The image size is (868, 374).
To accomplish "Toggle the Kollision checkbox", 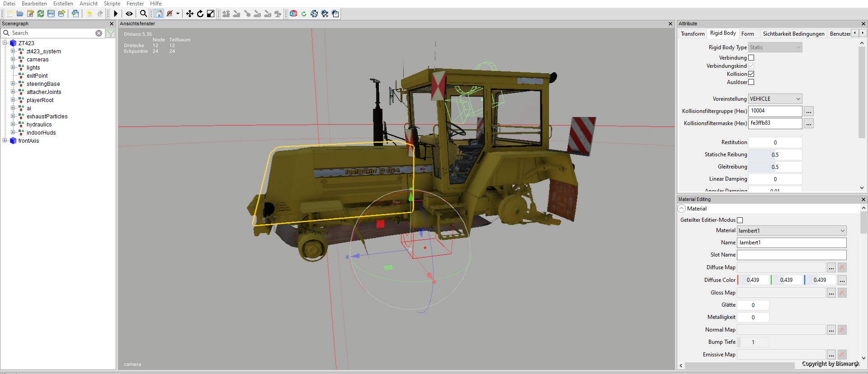I will pyautogui.click(x=751, y=74).
